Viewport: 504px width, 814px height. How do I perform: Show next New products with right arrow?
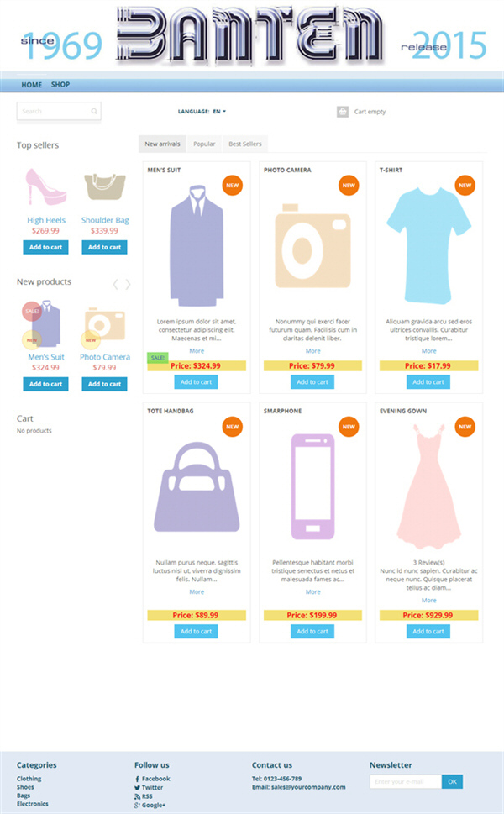point(128,284)
